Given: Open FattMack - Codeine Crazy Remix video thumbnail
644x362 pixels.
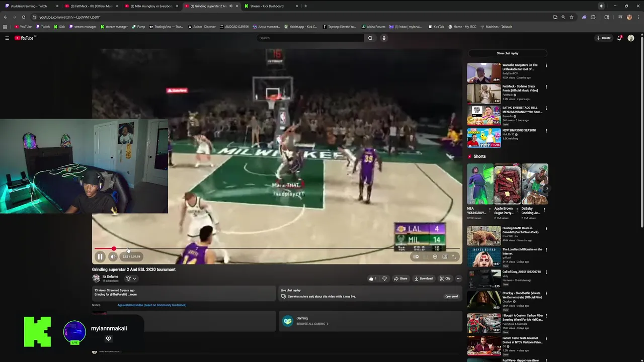Looking at the screenshot, I should click(x=484, y=94).
